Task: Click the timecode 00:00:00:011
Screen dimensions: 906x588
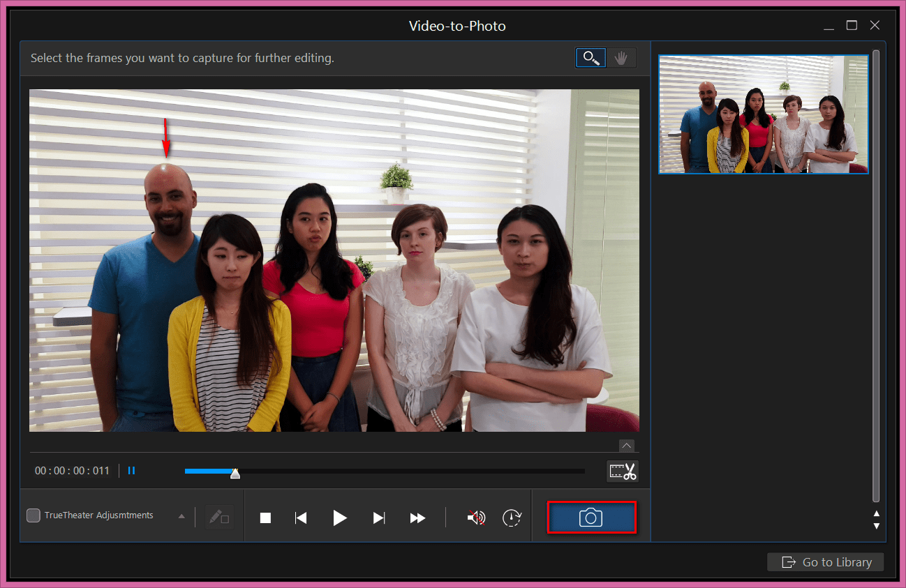Action: [72, 471]
